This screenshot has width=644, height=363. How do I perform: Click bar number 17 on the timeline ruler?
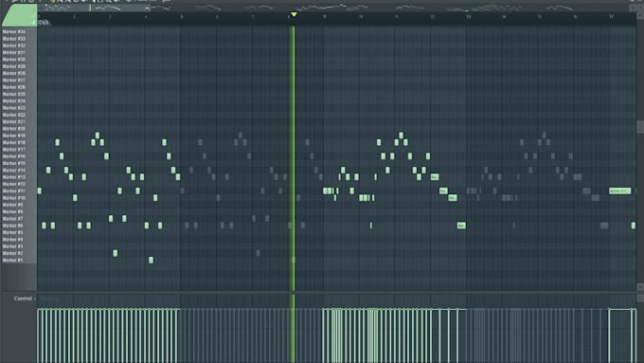[611, 17]
